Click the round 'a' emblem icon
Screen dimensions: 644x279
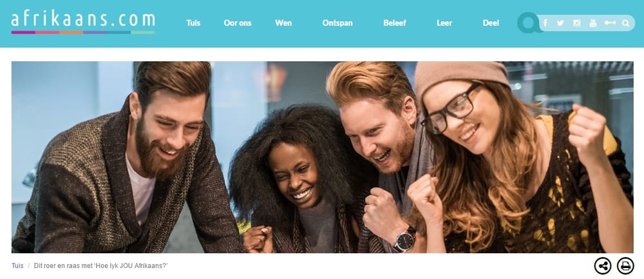pos(529,23)
